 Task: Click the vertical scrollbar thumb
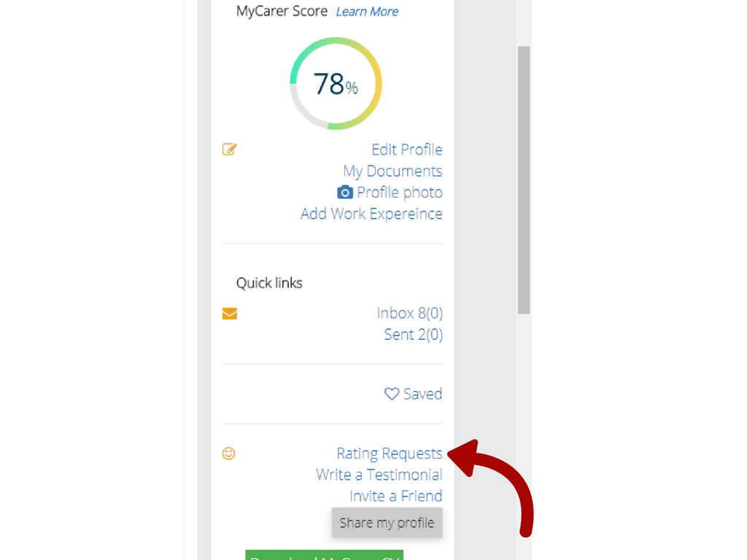[524, 180]
